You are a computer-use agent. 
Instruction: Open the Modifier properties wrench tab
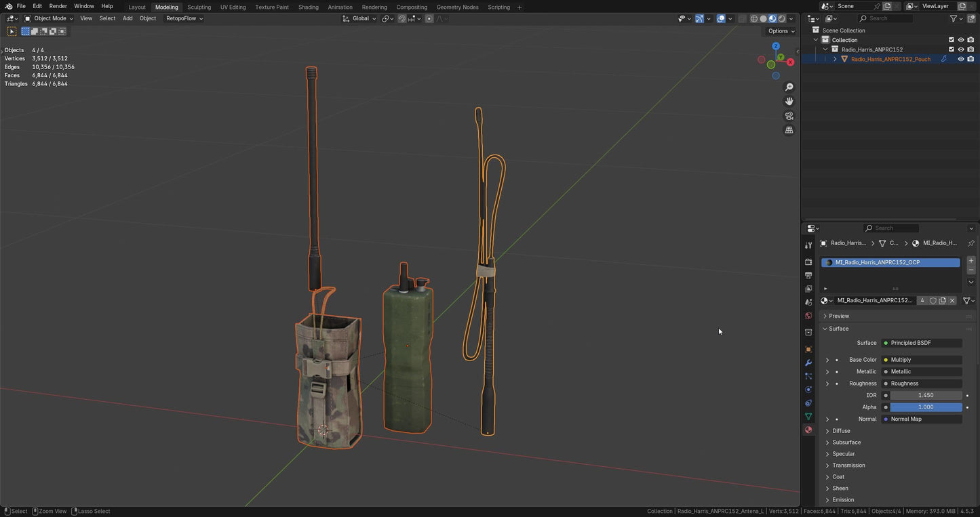click(808, 363)
